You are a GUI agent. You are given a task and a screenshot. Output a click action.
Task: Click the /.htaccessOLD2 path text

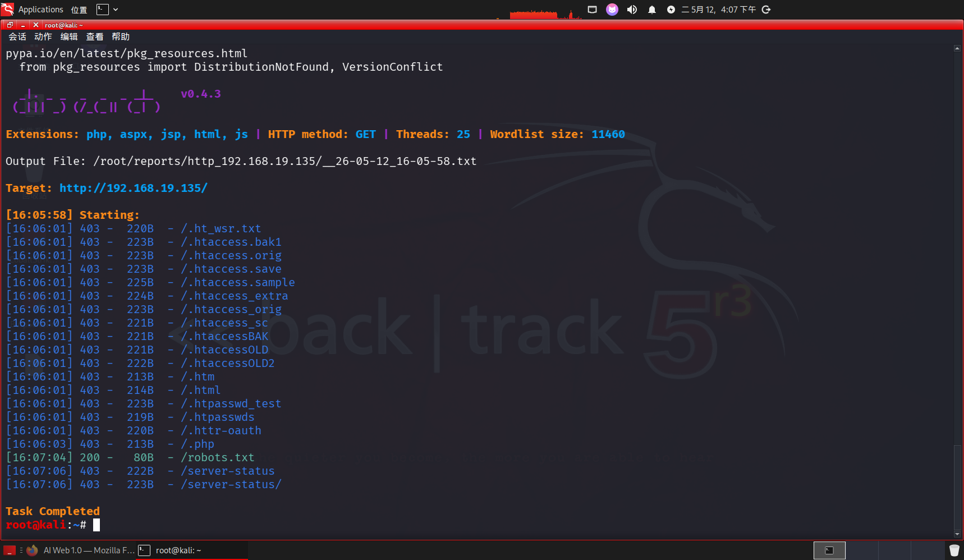pyautogui.click(x=228, y=363)
